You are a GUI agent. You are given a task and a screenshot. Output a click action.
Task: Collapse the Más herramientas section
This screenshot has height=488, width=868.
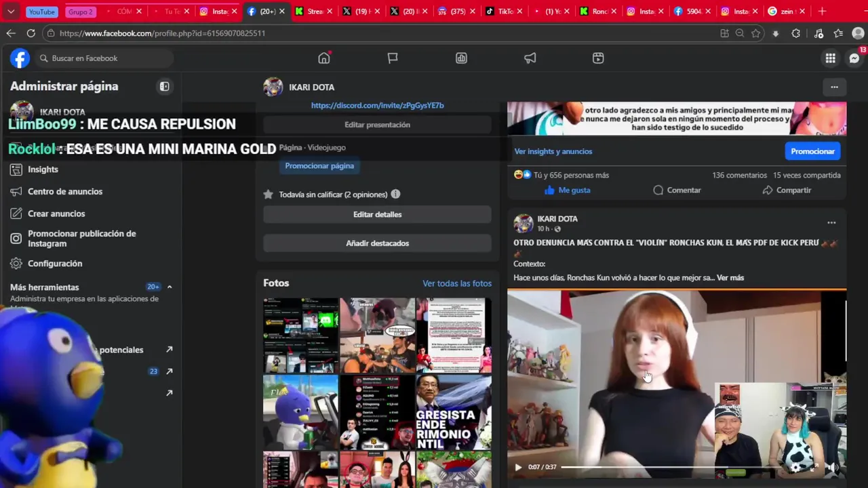coord(170,287)
